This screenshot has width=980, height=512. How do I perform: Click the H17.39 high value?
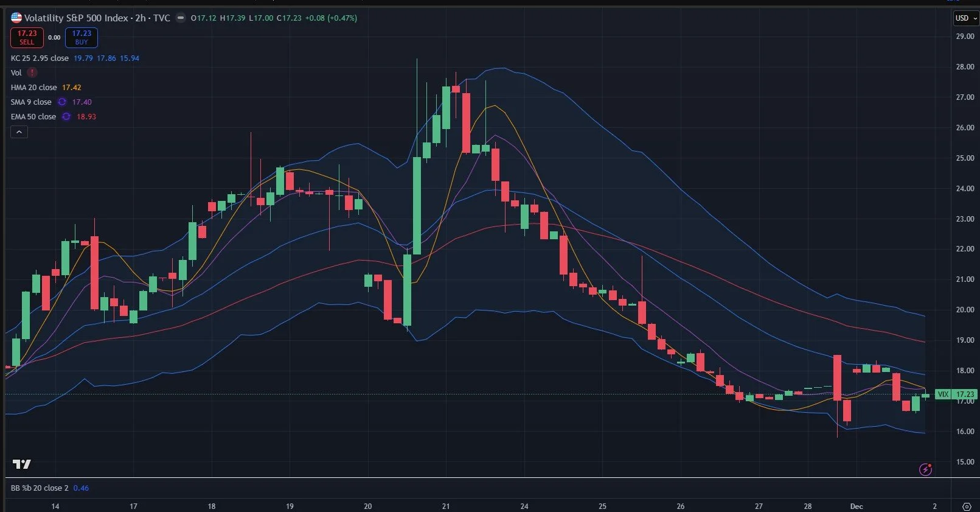point(232,18)
